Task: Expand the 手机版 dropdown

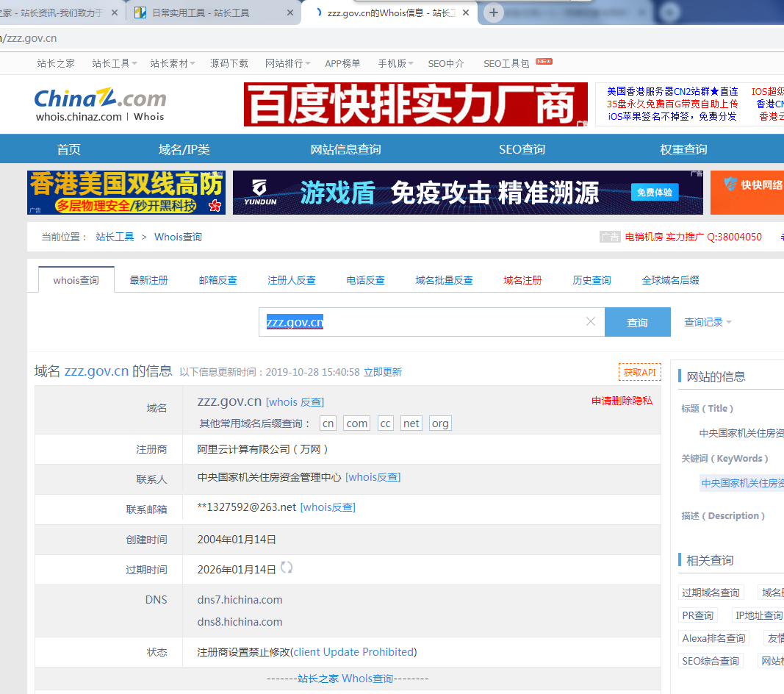Action: tap(395, 63)
